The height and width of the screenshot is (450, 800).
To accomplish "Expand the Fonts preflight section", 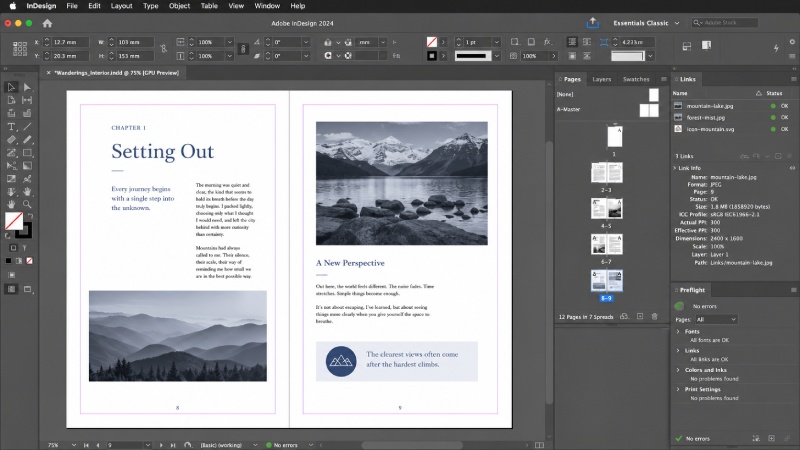I will (678, 332).
